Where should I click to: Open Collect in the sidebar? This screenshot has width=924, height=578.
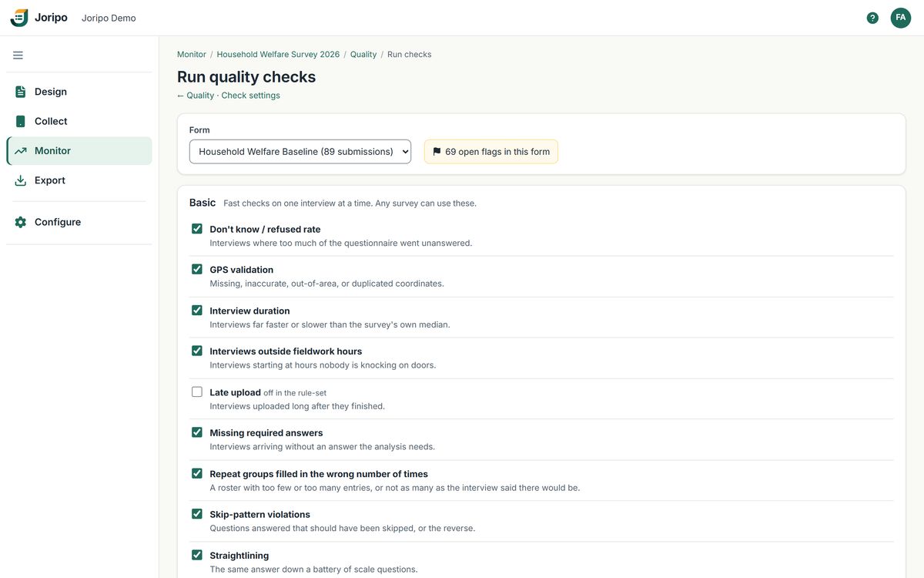pos(79,121)
